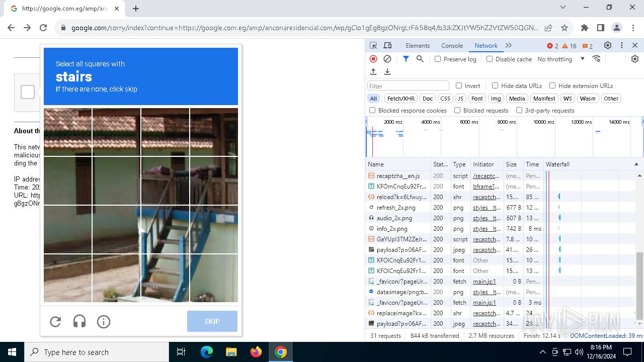Sort by Waterfall column arrow
The height and width of the screenshot is (362, 644).
pyautogui.click(x=636, y=164)
